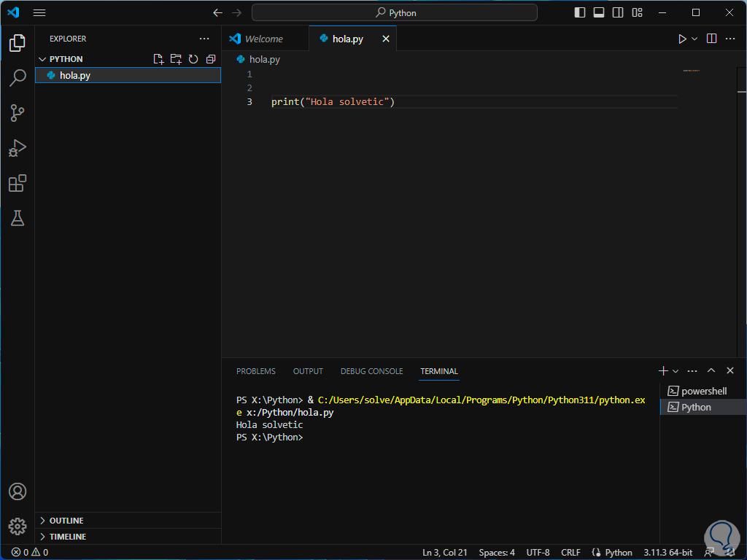Refresh the Explorer file list

(x=193, y=59)
